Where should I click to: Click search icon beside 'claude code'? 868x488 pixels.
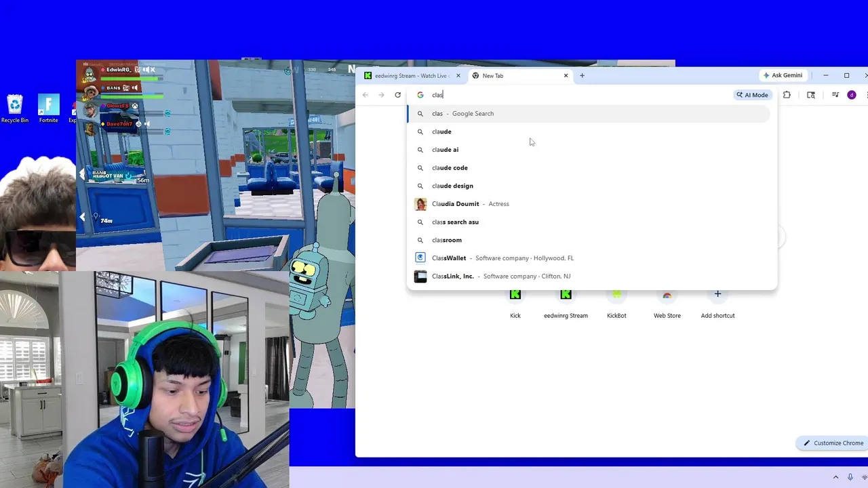pyautogui.click(x=420, y=168)
